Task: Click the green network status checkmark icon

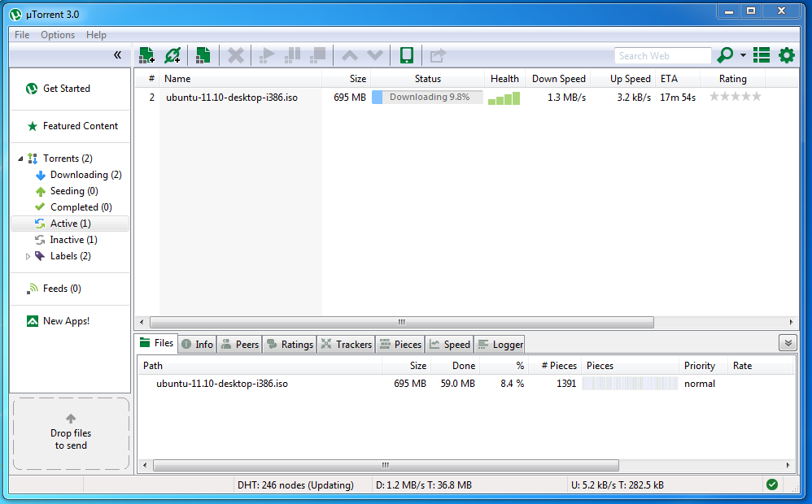Action: pyautogui.click(x=771, y=484)
